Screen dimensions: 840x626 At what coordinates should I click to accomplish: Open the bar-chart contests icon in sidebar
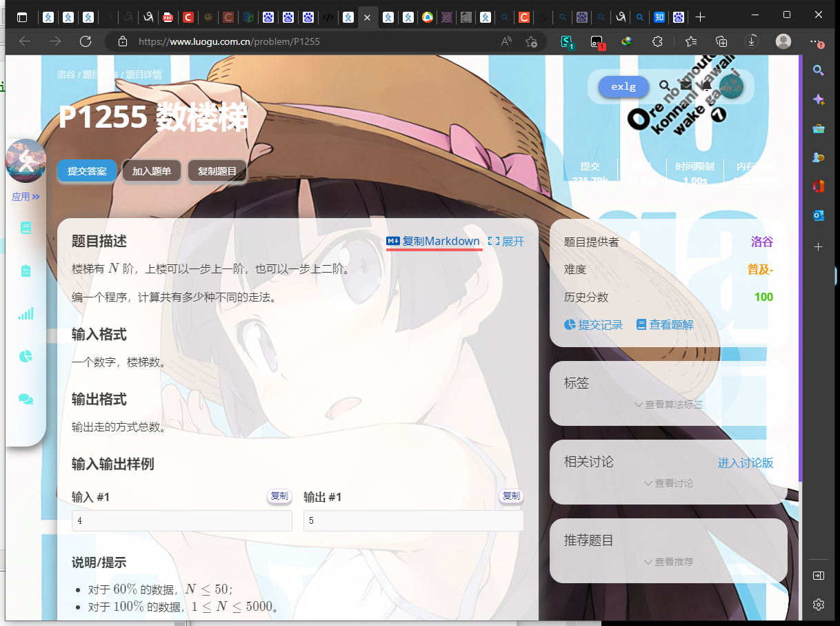pos(26,314)
